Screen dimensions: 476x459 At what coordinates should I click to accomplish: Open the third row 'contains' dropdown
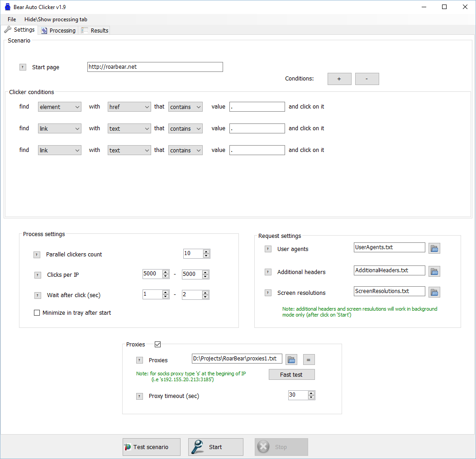[x=186, y=150]
